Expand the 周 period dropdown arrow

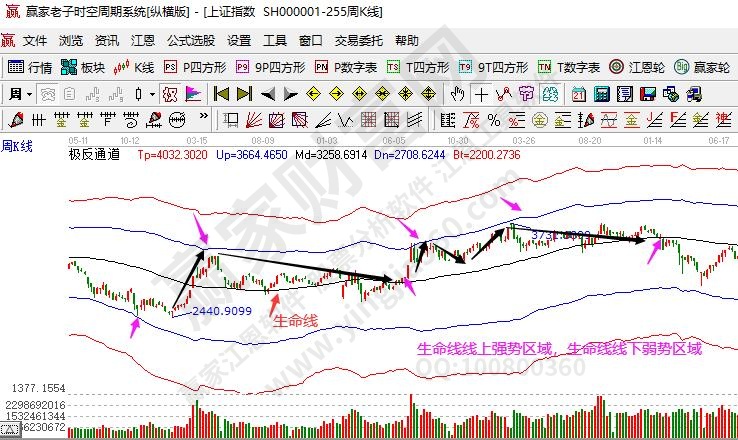coord(32,94)
